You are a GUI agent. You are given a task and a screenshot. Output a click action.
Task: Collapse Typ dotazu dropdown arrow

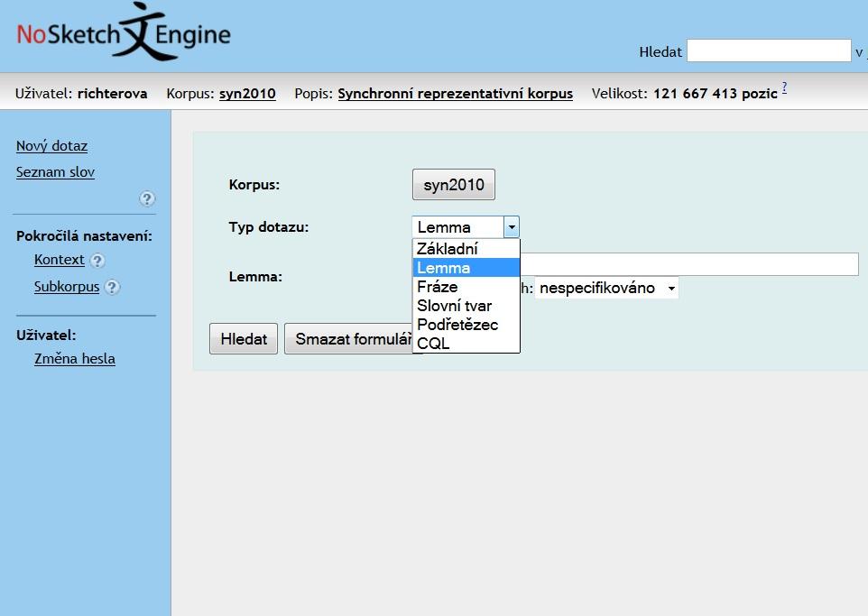click(x=512, y=227)
